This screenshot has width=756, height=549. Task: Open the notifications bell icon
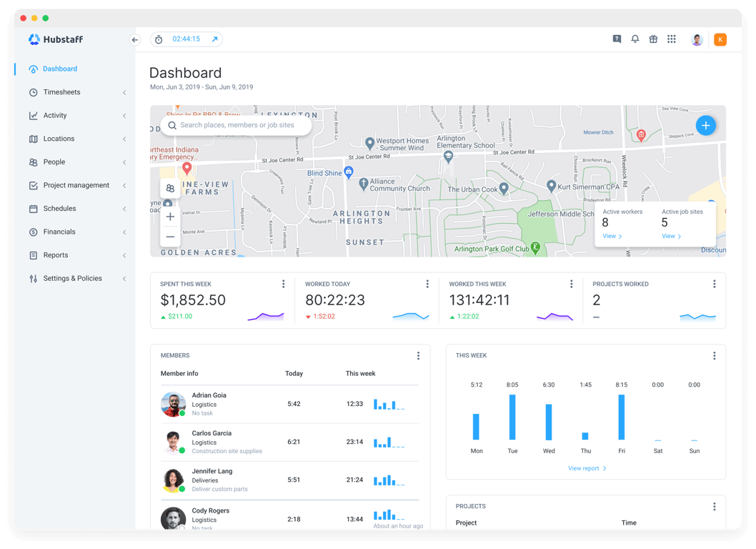[x=635, y=39]
